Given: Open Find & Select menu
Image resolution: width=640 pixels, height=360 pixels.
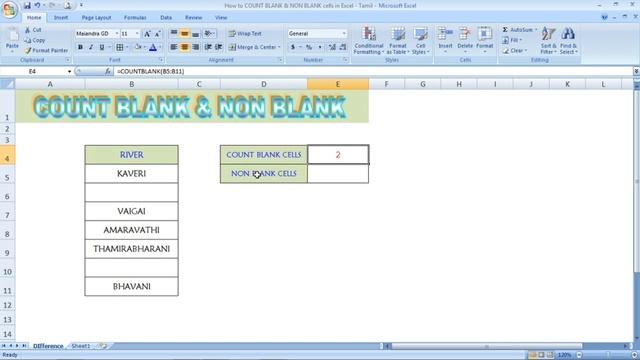Looking at the screenshot, I should coord(568,40).
